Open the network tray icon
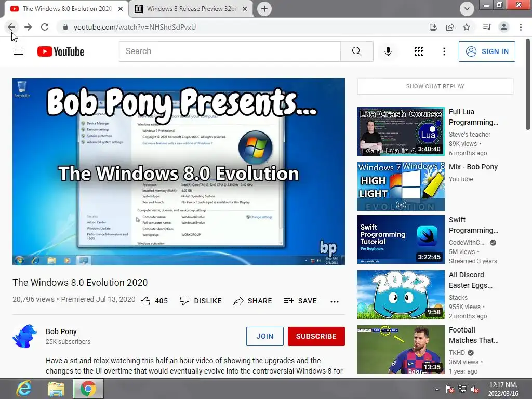This screenshot has height=399, width=532. [462, 389]
